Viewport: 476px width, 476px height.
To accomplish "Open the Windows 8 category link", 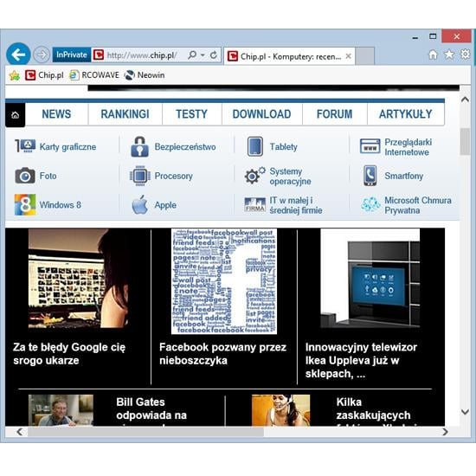I will 60,205.
